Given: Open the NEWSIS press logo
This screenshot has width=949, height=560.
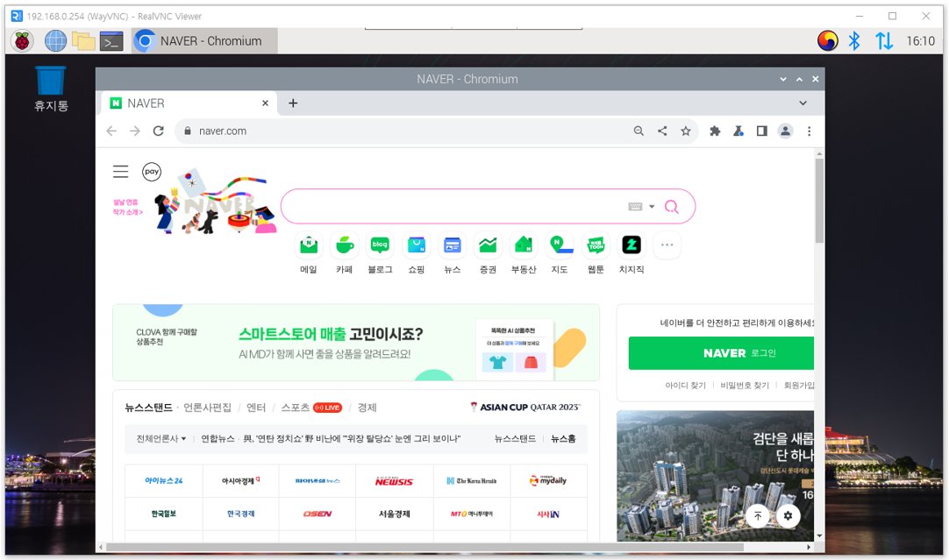Looking at the screenshot, I should point(394,481).
